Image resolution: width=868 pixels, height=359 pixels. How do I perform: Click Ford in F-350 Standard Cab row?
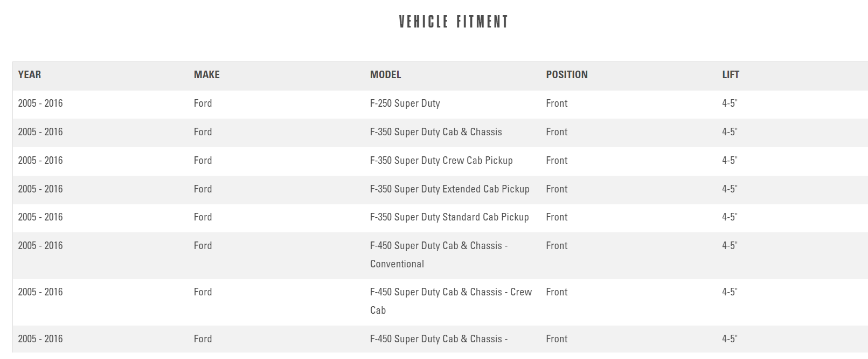point(203,217)
